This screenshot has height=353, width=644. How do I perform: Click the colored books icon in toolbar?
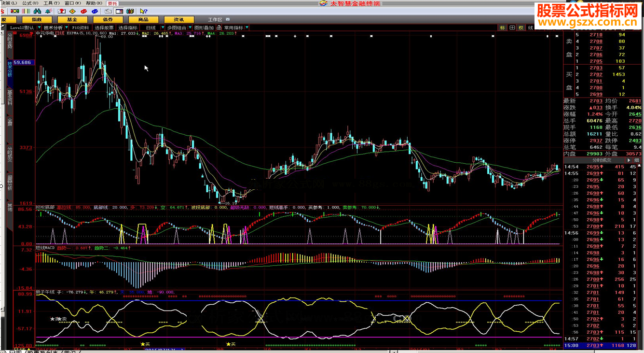(130, 11)
